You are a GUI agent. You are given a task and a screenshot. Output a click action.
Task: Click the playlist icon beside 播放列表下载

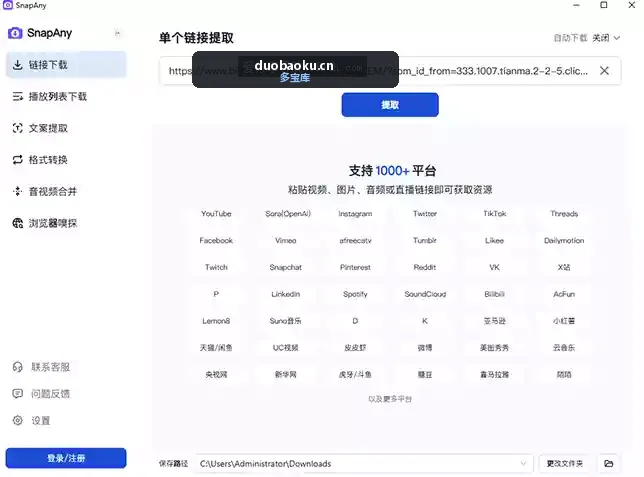[18, 97]
